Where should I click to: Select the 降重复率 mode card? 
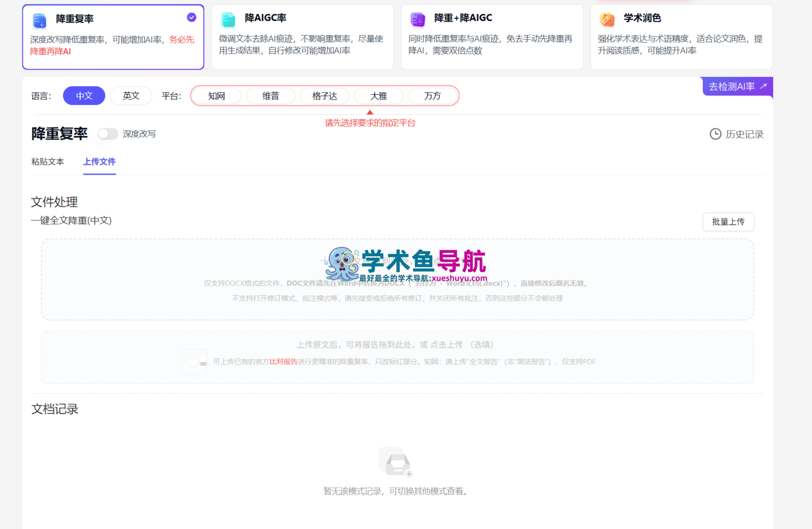(x=113, y=37)
